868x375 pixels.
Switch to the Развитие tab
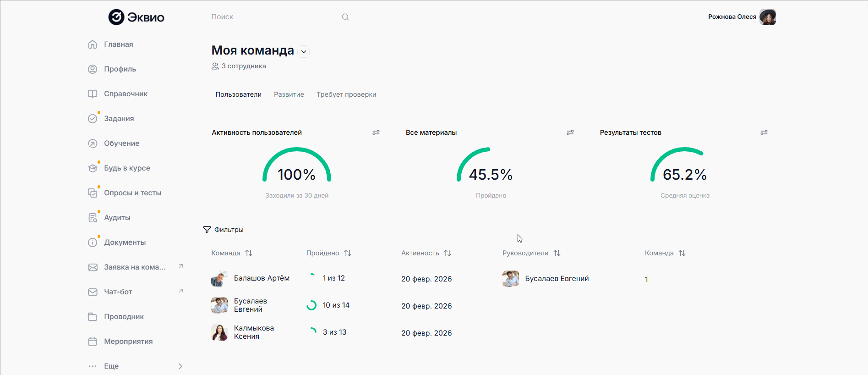[289, 94]
